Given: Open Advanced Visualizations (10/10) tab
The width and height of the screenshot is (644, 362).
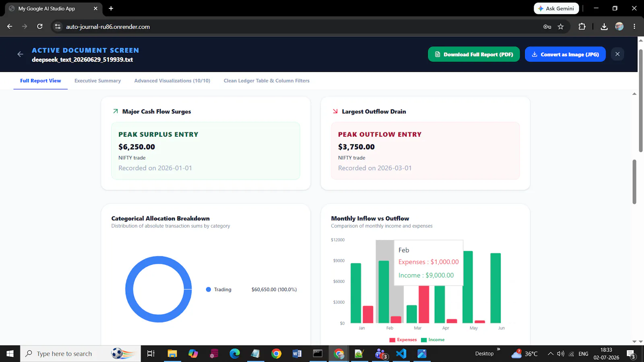Looking at the screenshot, I should click(x=172, y=81).
